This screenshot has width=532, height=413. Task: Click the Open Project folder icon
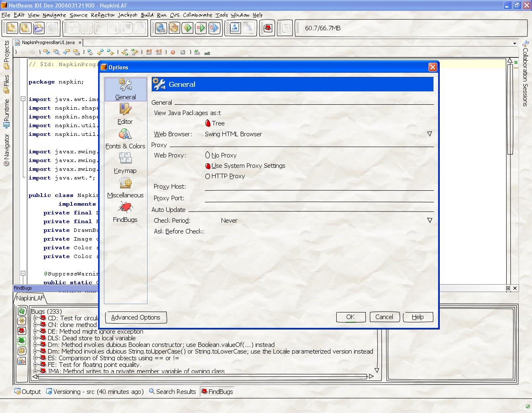point(39,28)
